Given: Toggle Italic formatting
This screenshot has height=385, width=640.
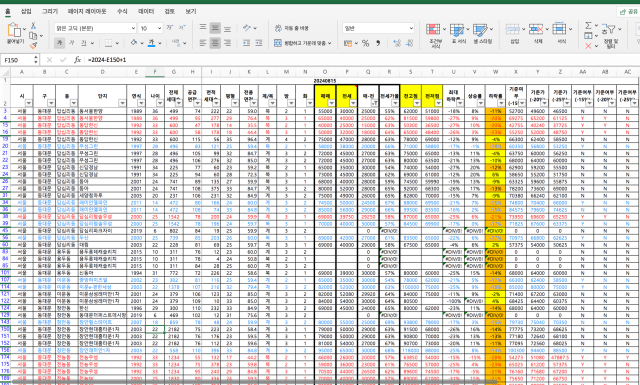Looking at the screenshot, I should coord(71,42).
